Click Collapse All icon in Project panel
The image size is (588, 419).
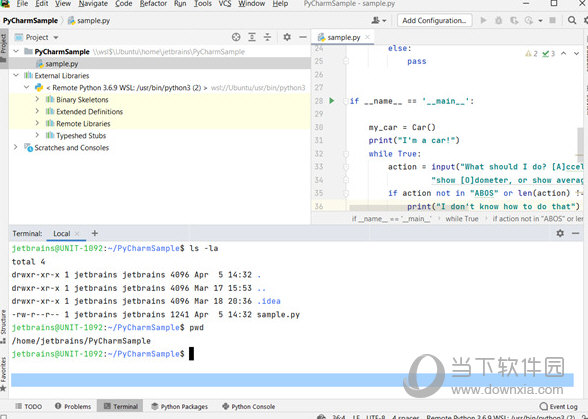click(267, 37)
